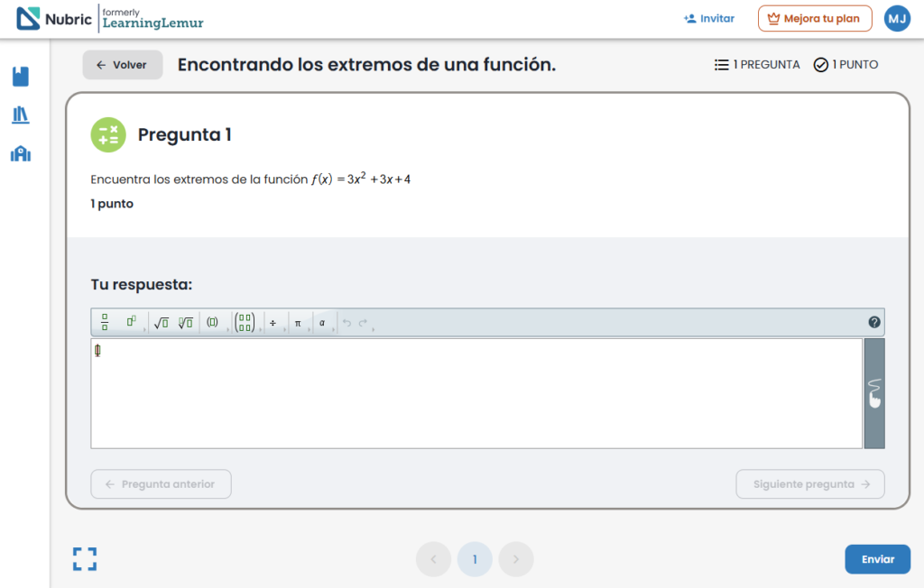Insert a matrix template

245,322
